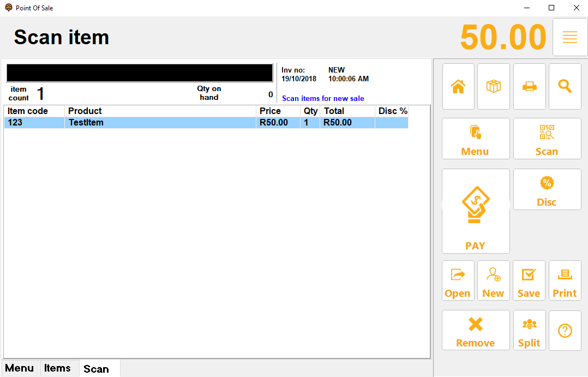
Task: Apply discount with Disc button
Action: [x=547, y=189]
